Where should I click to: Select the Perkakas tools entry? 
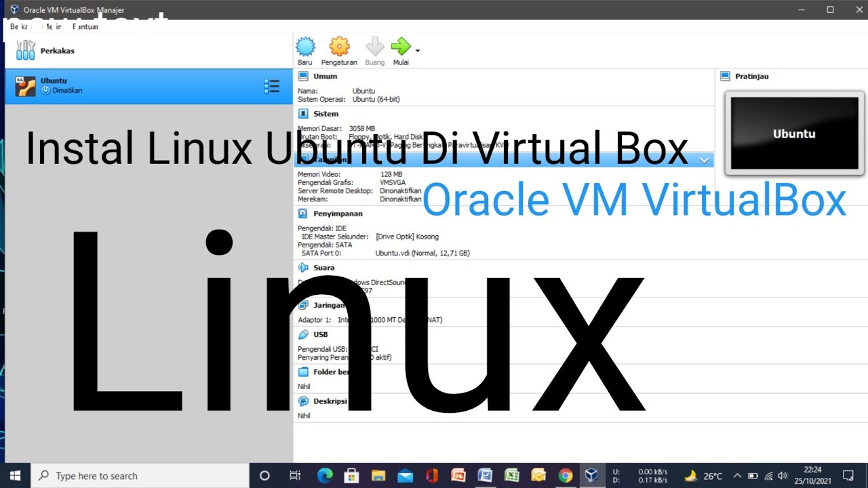pyautogui.click(x=149, y=51)
